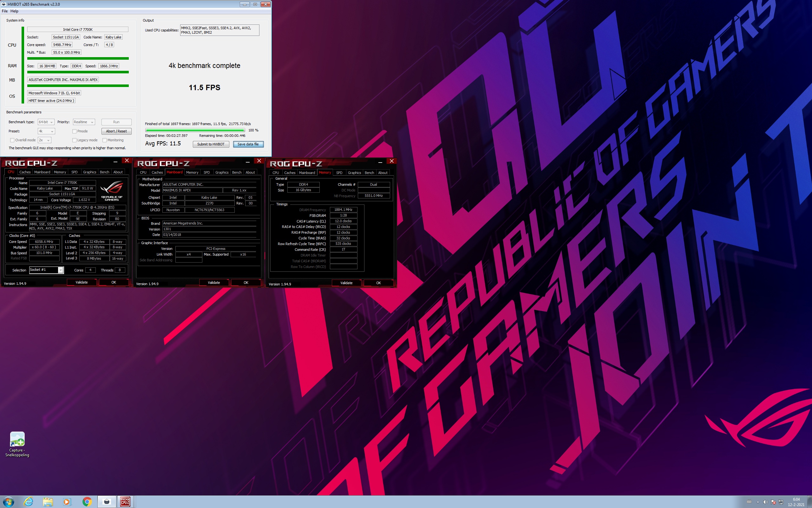Click Validate in the Memory window

coord(346,283)
